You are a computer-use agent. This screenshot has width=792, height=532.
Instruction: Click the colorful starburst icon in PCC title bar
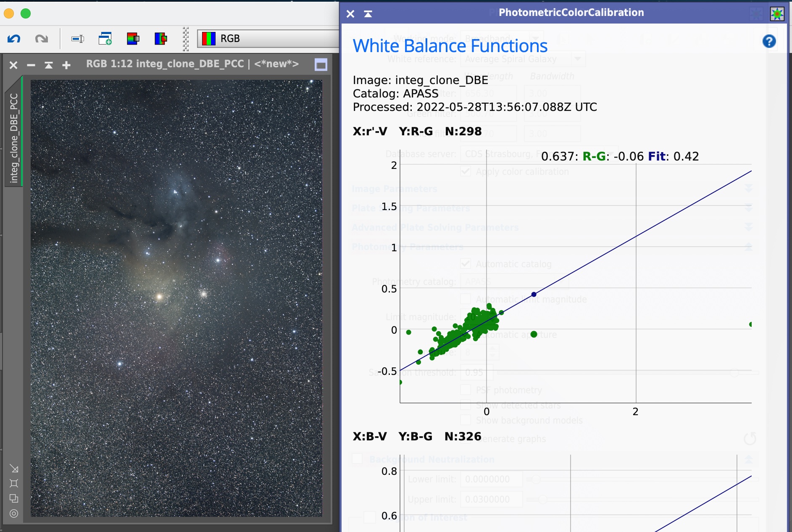(777, 14)
